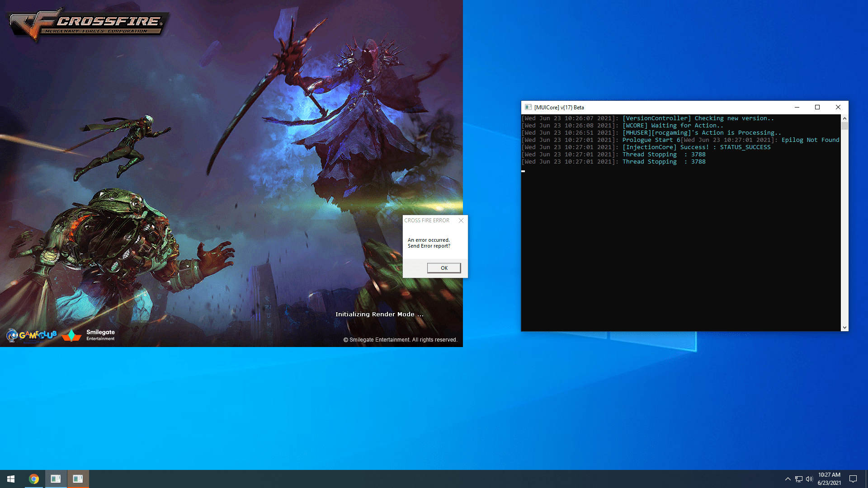This screenshot has width=868, height=488.
Task: Click the GameClub logo
Action: pyautogui.click(x=32, y=335)
